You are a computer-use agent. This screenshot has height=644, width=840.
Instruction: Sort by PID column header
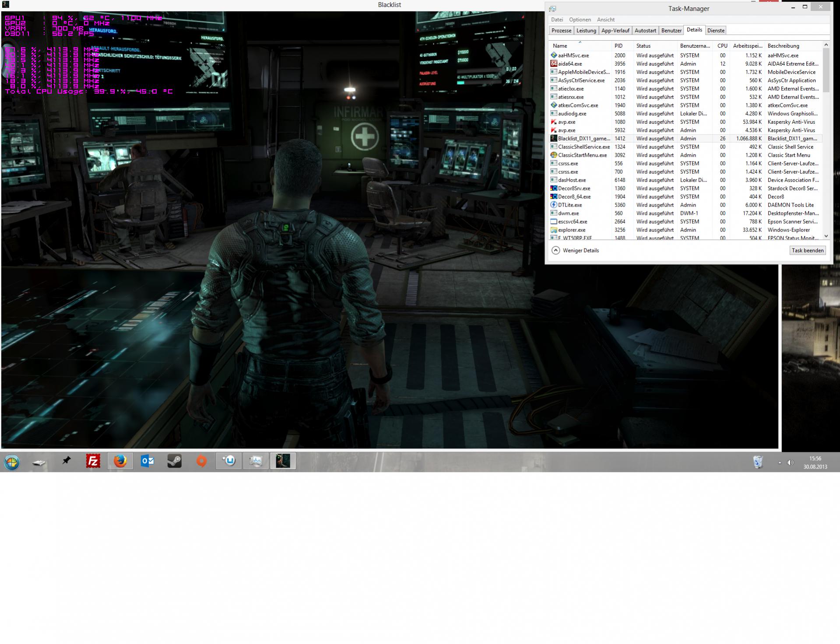coord(622,46)
